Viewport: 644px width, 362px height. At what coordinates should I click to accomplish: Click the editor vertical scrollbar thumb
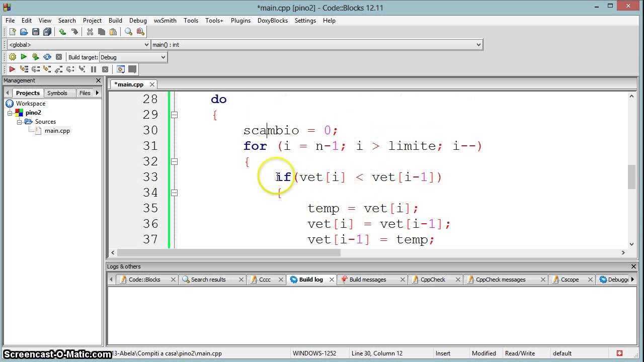tap(631, 177)
